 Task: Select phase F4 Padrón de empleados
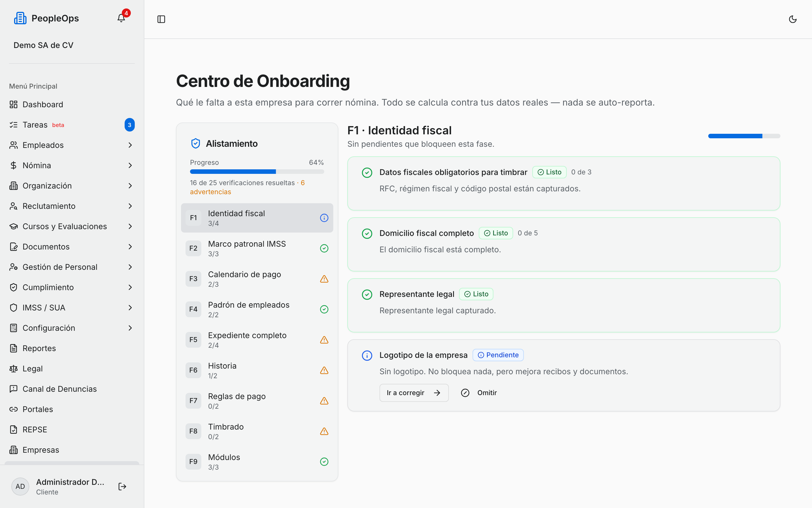(x=257, y=309)
